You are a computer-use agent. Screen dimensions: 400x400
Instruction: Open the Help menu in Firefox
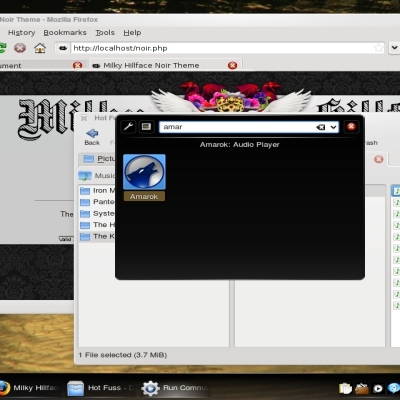[132, 33]
